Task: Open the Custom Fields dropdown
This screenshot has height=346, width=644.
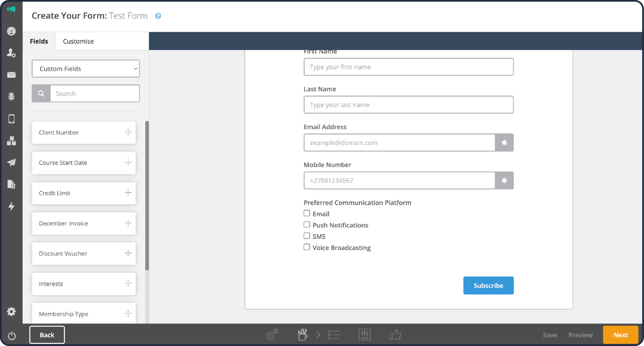Action: point(86,69)
